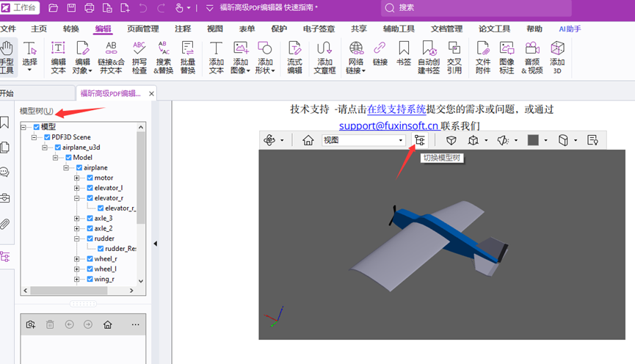The width and height of the screenshot is (635, 364).
Task: Open the File Attachment (文件附件) tool
Action: pyautogui.click(x=483, y=56)
